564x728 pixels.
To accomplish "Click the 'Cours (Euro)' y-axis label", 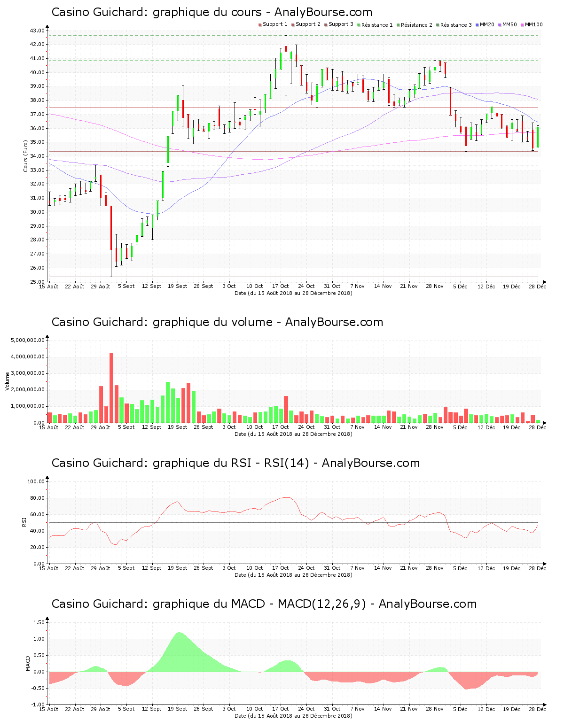I will click(x=26, y=156).
